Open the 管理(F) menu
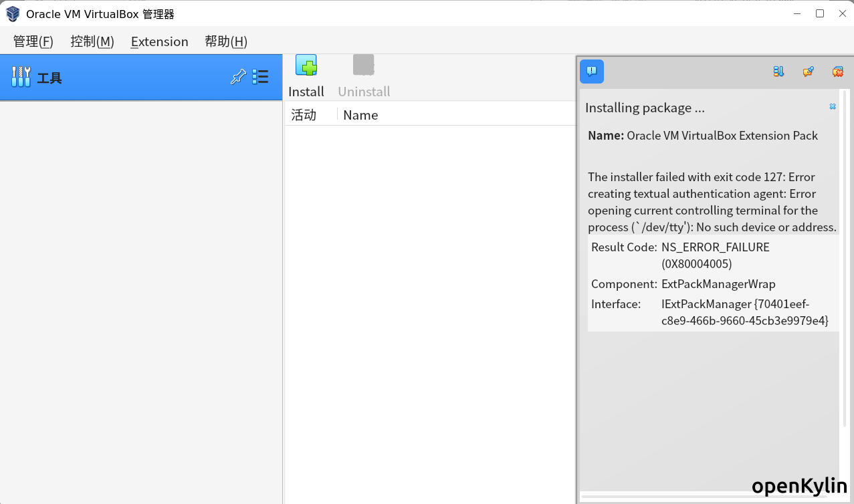Viewport: 854px width, 504px height. coord(33,41)
